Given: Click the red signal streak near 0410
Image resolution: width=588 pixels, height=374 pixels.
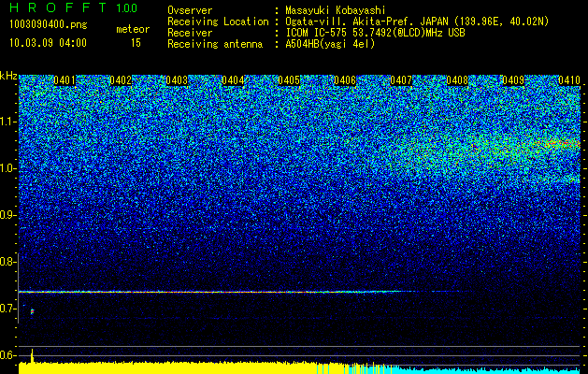Looking at the screenshot, I should pos(555,143).
